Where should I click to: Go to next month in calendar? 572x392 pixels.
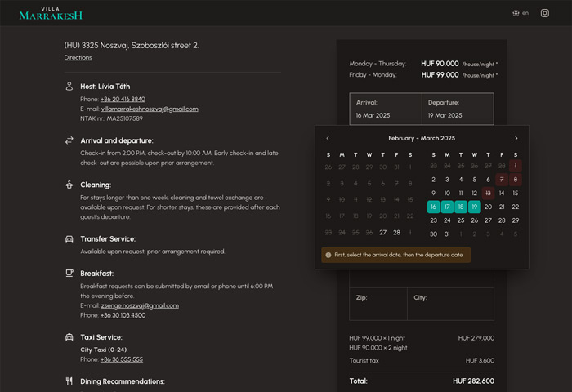point(516,139)
